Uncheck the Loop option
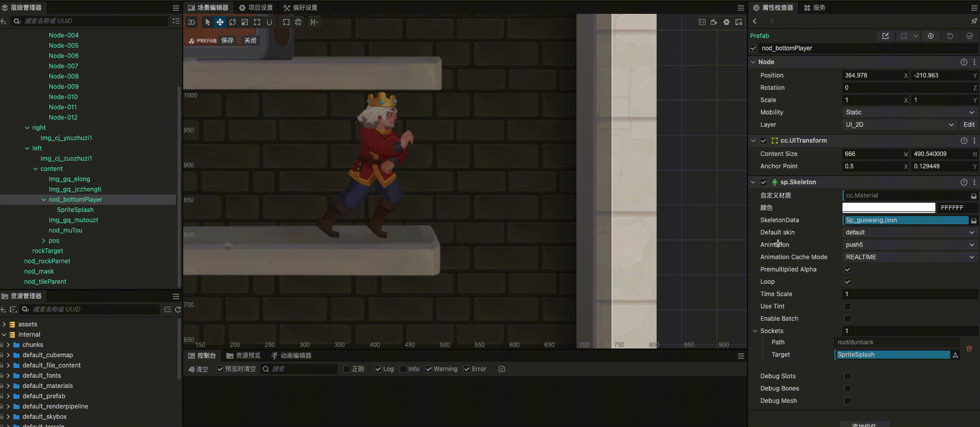This screenshot has width=980, height=427. click(x=848, y=282)
